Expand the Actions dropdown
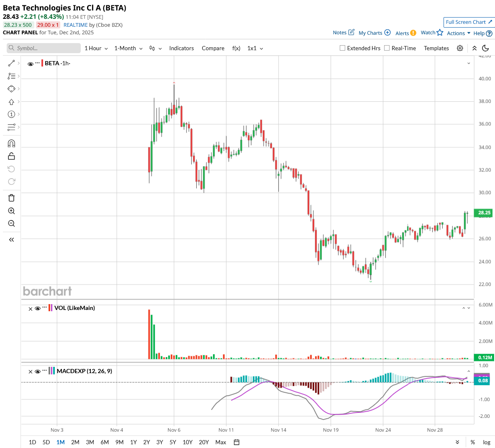Image resolution: width=495 pixels, height=448 pixels. (458, 33)
